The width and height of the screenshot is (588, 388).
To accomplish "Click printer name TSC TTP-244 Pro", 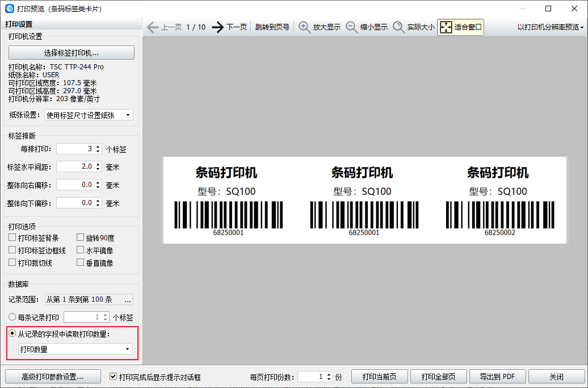I will coord(77,67).
